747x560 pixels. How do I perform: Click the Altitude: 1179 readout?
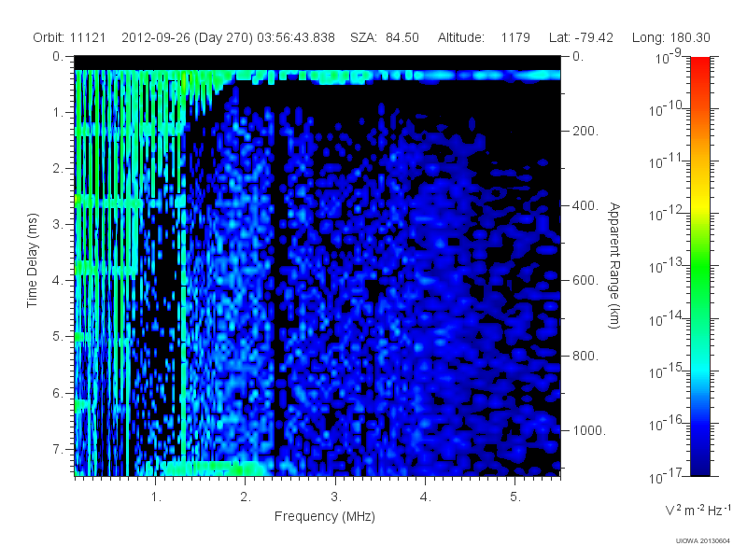pyautogui.click(x=484, y=37)
